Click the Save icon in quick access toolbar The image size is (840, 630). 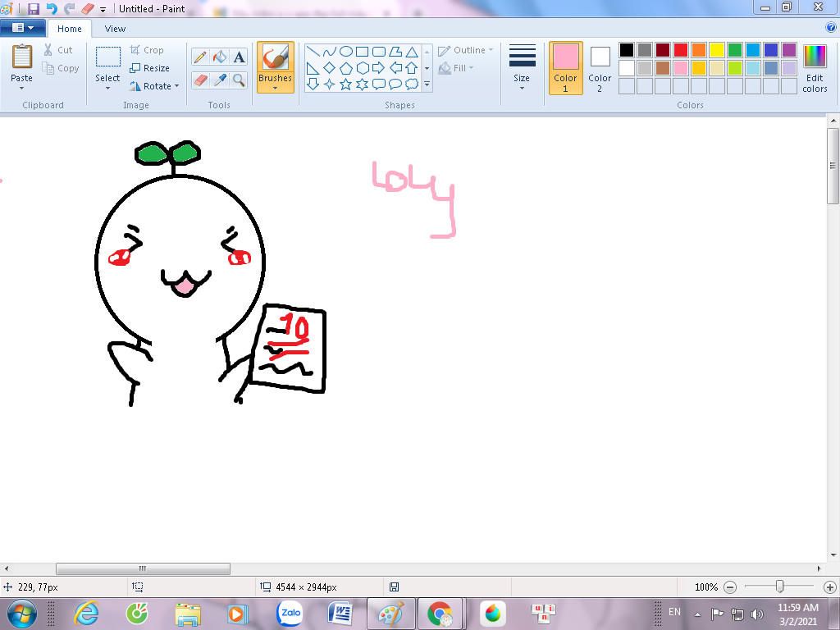tap(33, 8)
